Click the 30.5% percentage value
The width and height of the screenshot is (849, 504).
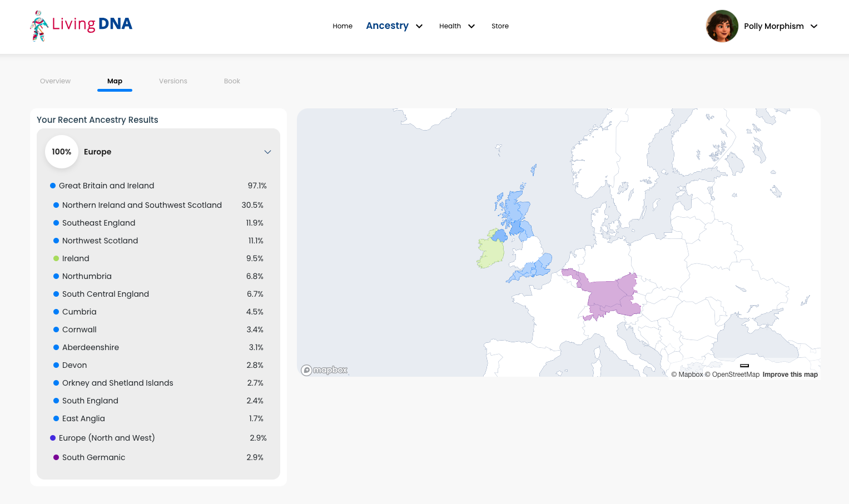tap(252, 205)
